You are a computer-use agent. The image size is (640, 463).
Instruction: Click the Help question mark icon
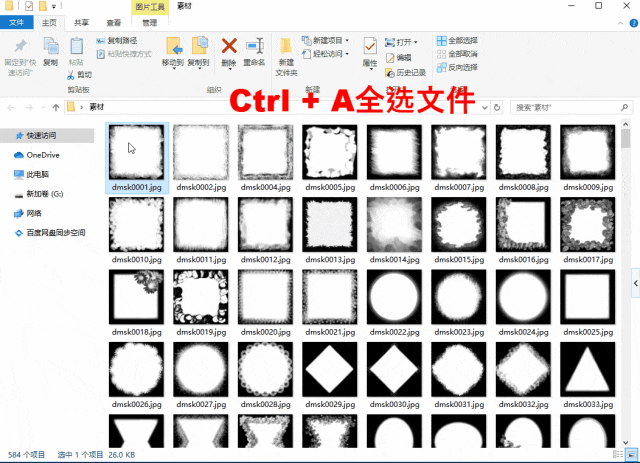634,23
